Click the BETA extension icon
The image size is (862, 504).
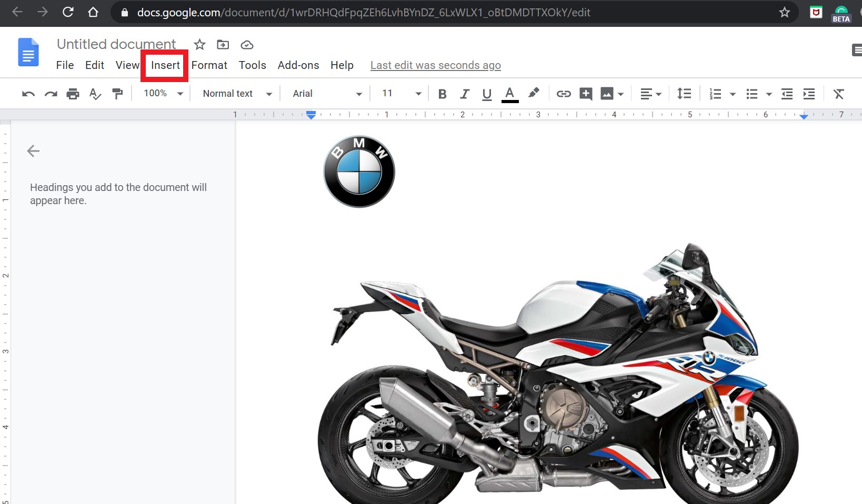[841, 14]
